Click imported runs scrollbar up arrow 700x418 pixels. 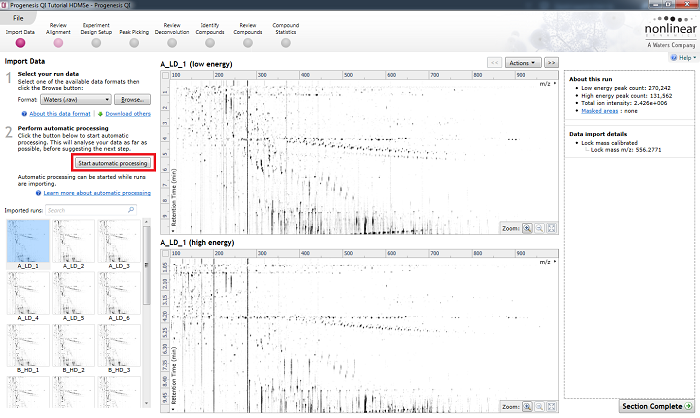click(146, 222)
